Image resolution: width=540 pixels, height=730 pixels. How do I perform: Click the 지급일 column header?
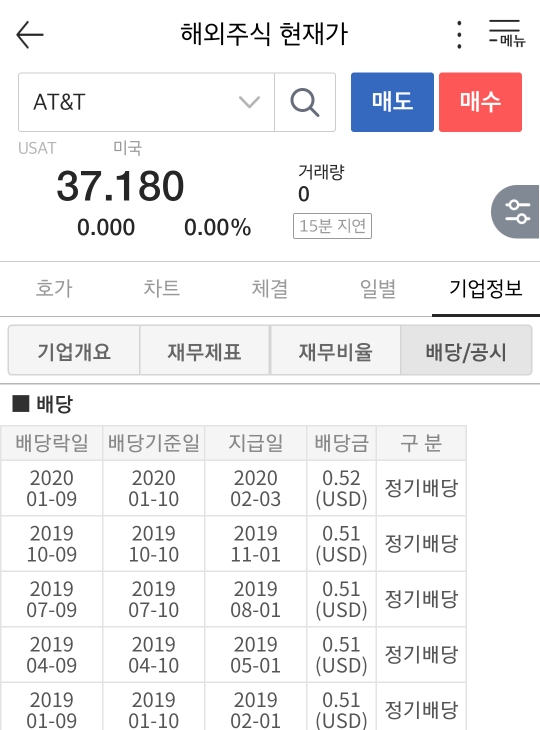click(256, 443)
